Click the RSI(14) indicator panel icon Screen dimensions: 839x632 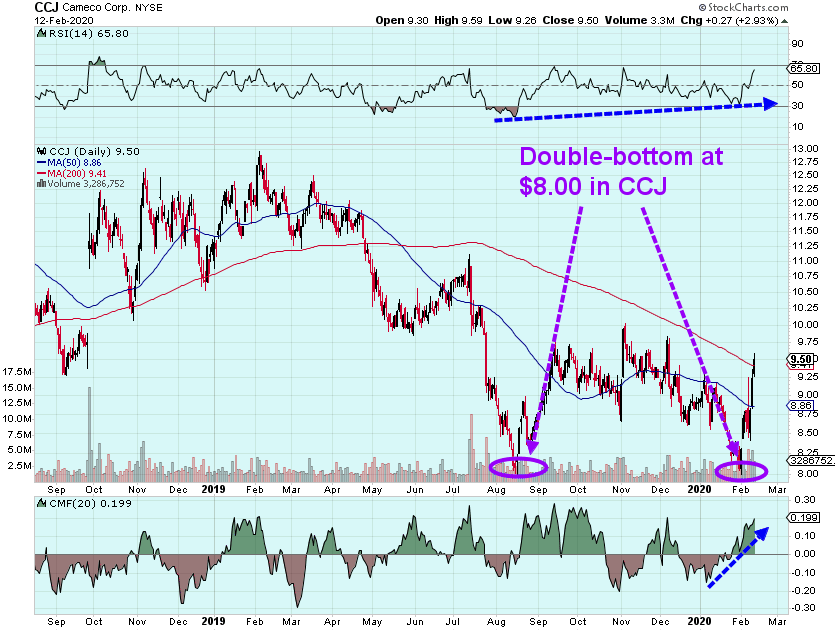pos(41,33)
